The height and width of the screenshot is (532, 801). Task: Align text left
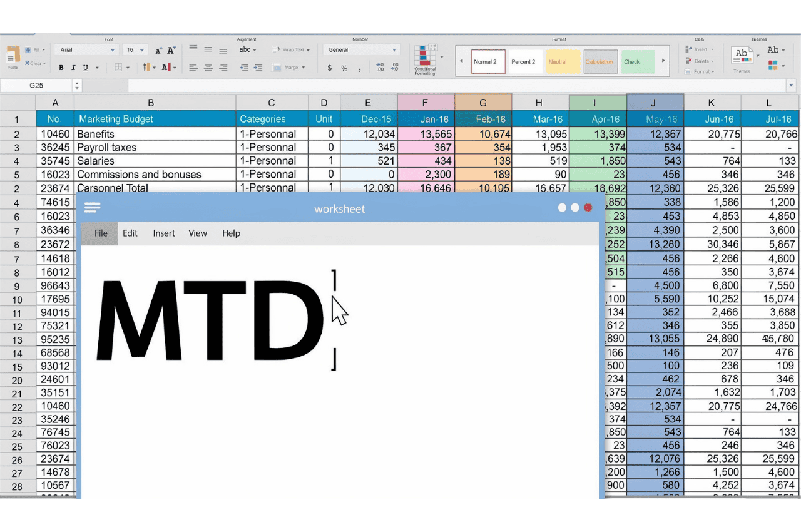pyautogui.click(x=193, y=68)
